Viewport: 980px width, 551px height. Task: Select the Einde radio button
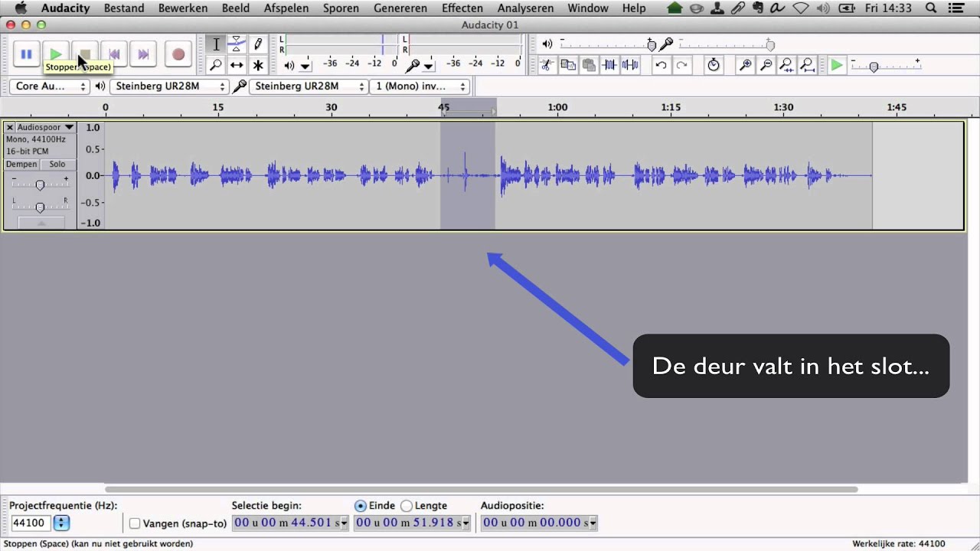(x=361, y=506)
